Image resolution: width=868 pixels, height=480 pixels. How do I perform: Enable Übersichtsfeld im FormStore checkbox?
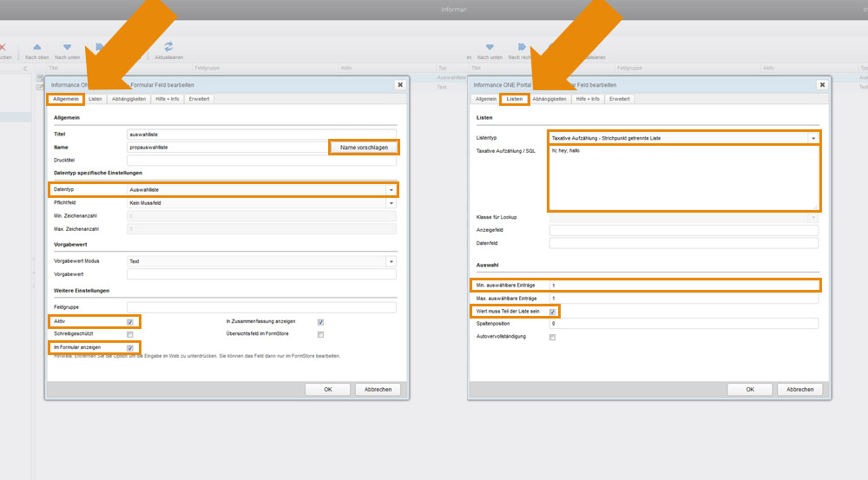pyautogui.click(x=320, y=334)
